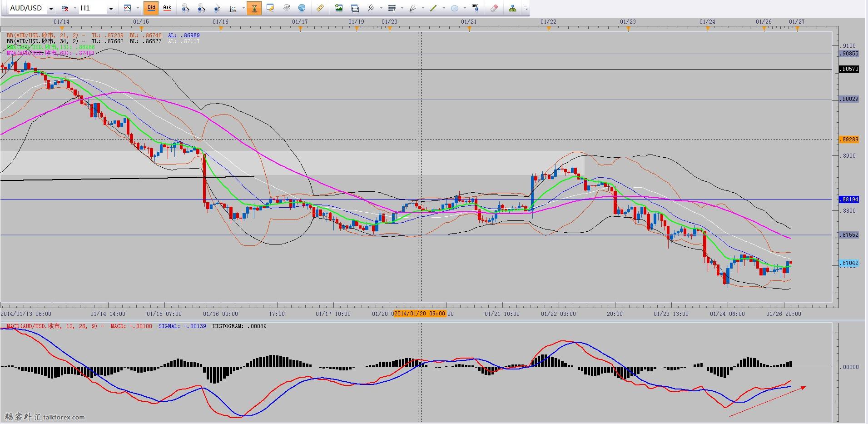Click the chart window template icon
The width and height of the screenshot is (868, 424).
[355, 8]
